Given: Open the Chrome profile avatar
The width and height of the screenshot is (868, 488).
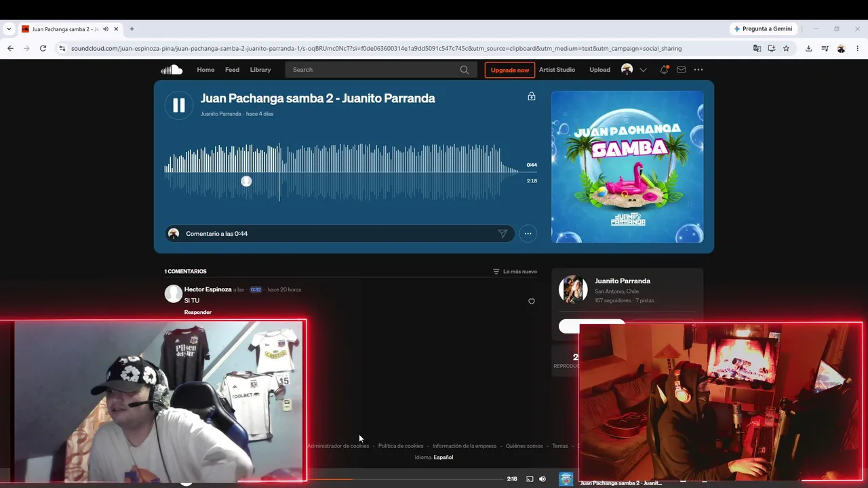Looking at the screenshot, I should [x=841, y=48].
